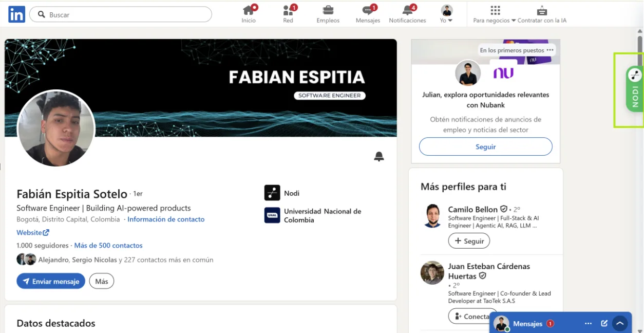Image resolution: width=644 pixels, height=333 pixels.
Task: Click the profile notification bell icon
Action: coord(379,156)
